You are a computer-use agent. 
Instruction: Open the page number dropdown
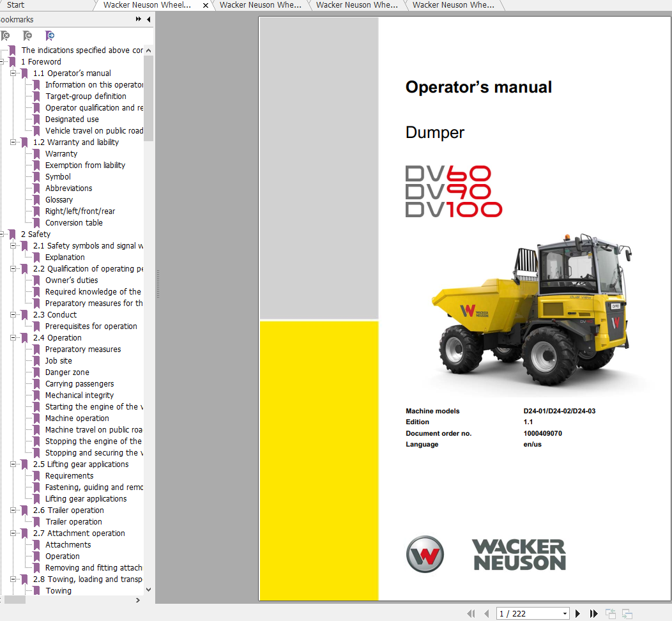564,613
